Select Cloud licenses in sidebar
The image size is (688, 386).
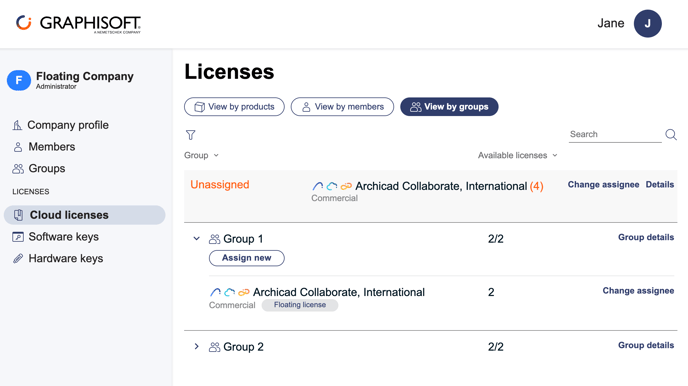click(85, 215)
